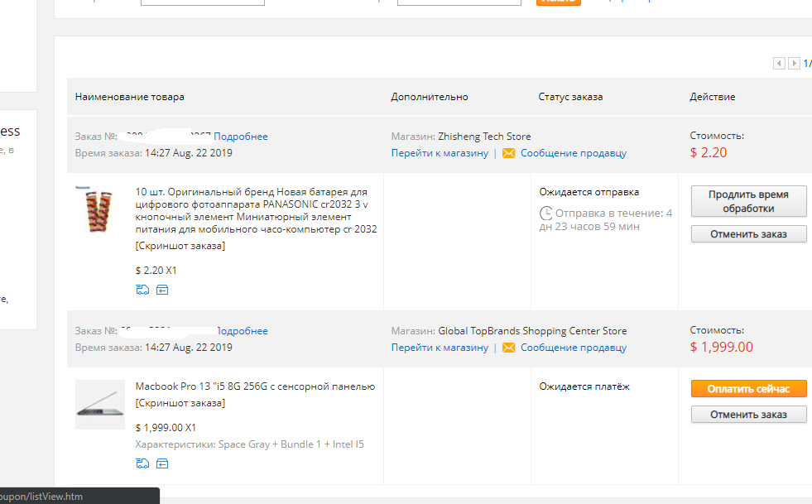812x504 pixels.
Task: Click Скриншот заказа under battery product
Action: click(x=180, y=246)
